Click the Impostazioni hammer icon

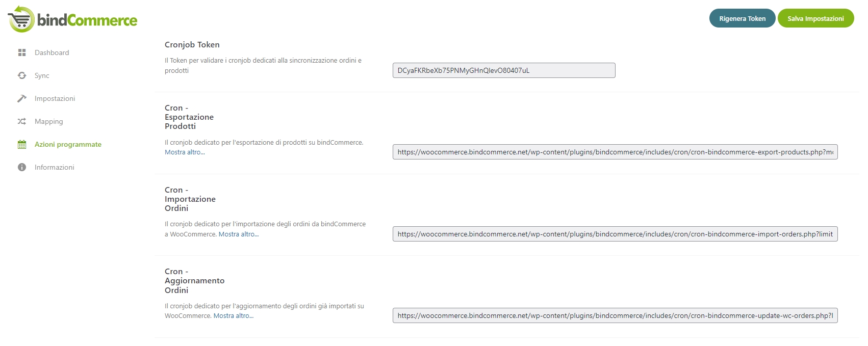(x=22, y=98)
